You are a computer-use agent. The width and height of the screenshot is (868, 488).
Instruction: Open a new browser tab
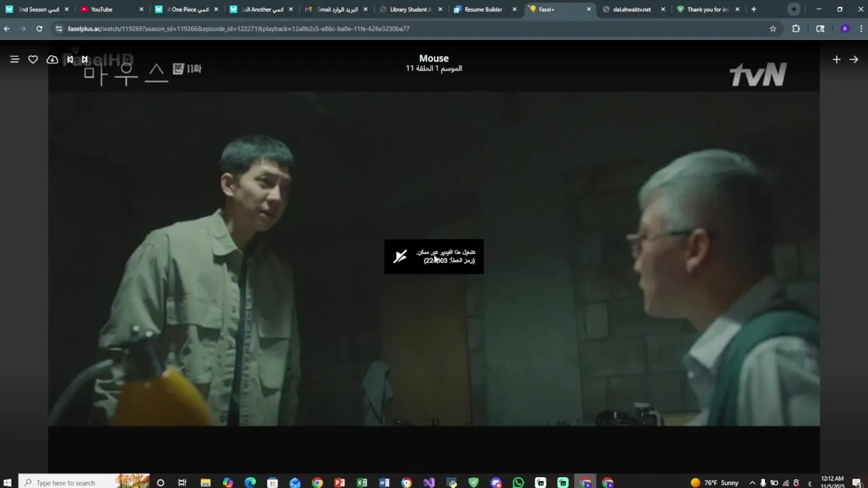click(753, 9)
